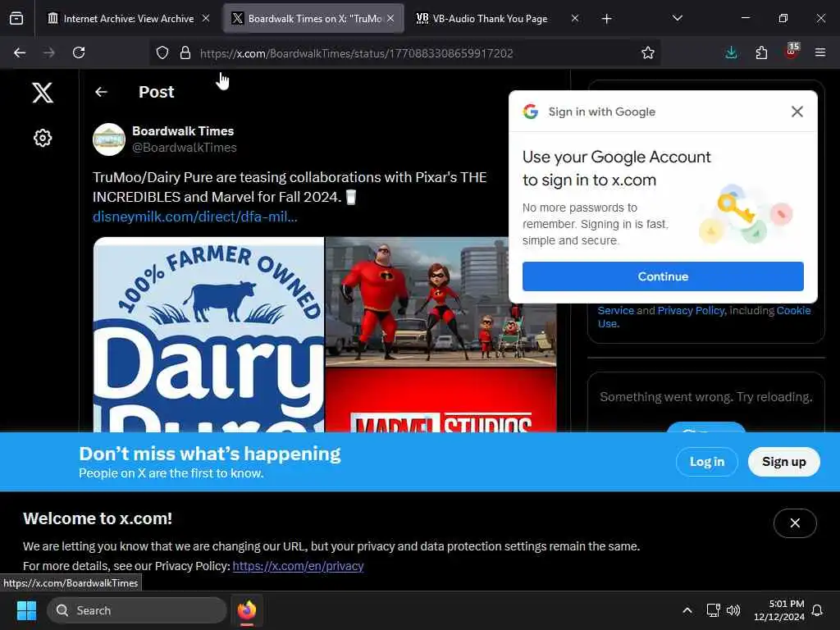Close the Boardwalk Times tab

tap(390, 18)
